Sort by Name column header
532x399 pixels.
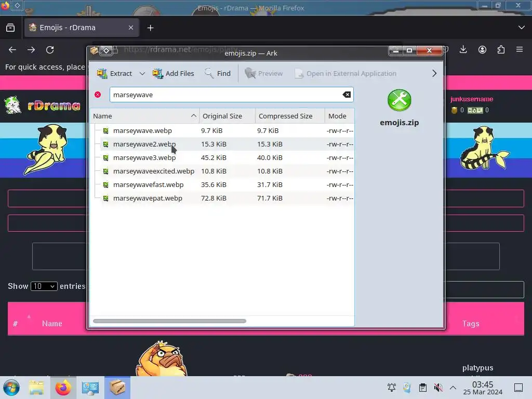[x=144, y=116]
